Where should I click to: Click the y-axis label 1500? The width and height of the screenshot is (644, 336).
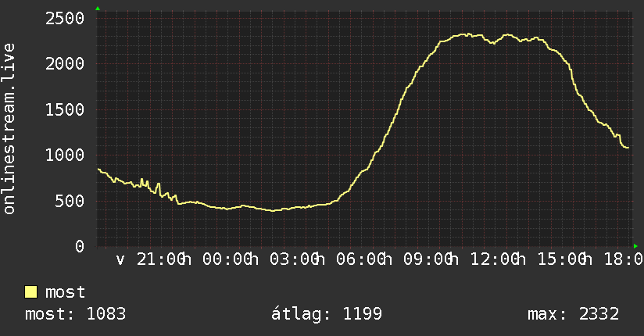pyautogui.click(x=65, y=110)
